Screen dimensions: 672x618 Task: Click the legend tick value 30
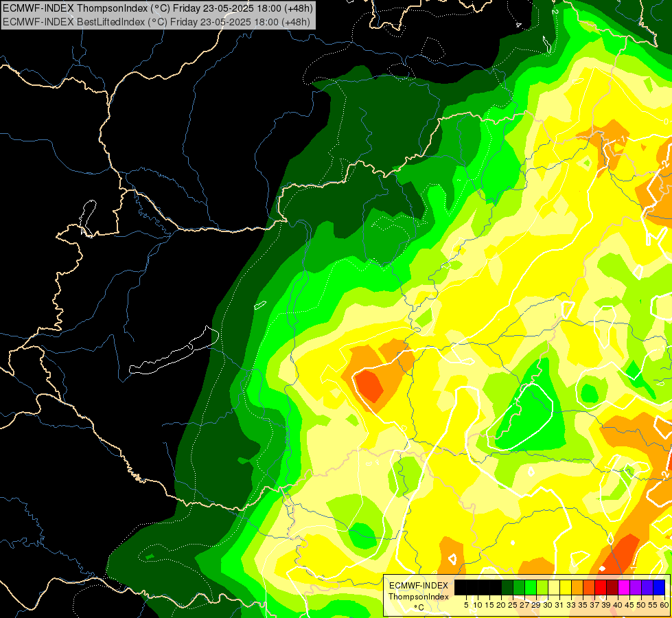548,605
